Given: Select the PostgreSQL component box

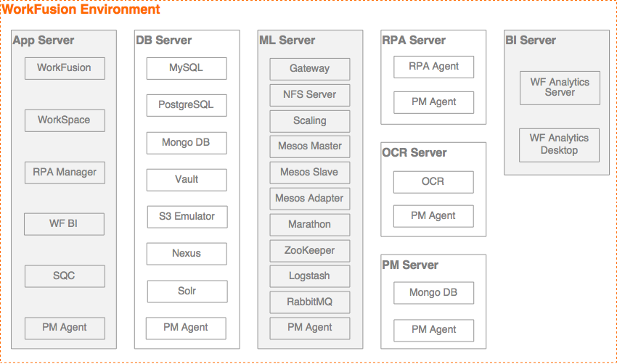Looking at the screenshot, I should 187,105.
